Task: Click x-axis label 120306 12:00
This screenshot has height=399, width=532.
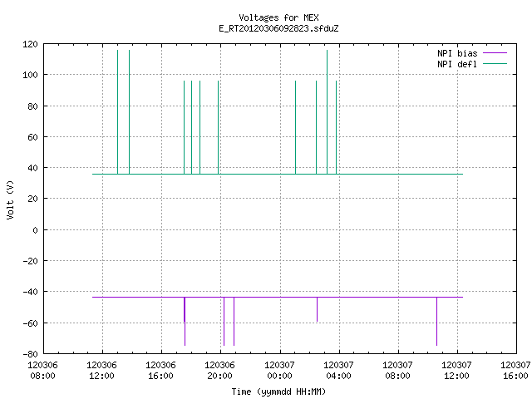Action: (x=101, y=371)
